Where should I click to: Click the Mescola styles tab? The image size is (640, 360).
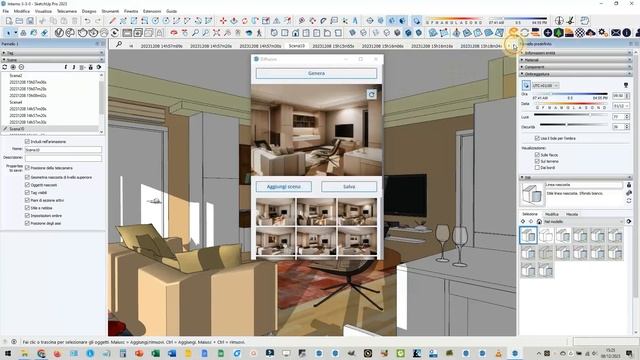pyautogui.click(x=572, y=214)
